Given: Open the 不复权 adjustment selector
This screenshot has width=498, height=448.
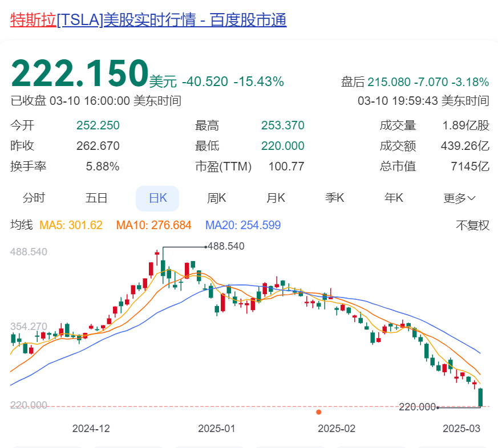Looking at the screenshot, I should pyautogui.click(x=472, y=225).
